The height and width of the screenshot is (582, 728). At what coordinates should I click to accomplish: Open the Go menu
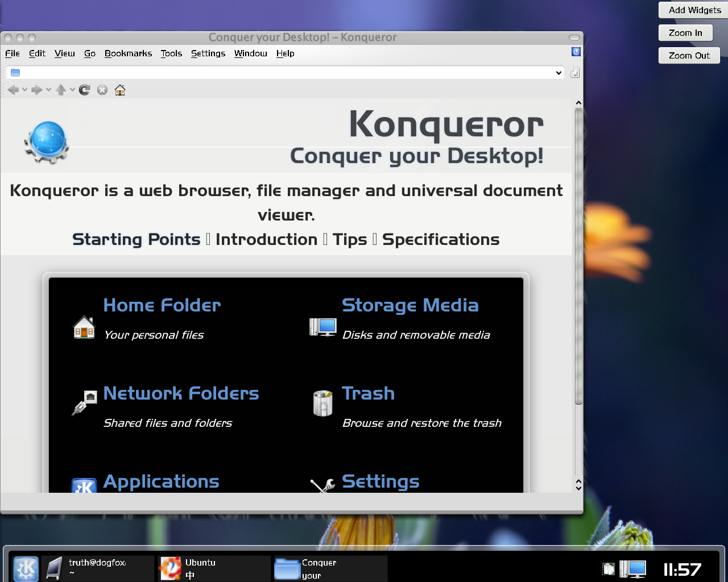pos(90,53)
